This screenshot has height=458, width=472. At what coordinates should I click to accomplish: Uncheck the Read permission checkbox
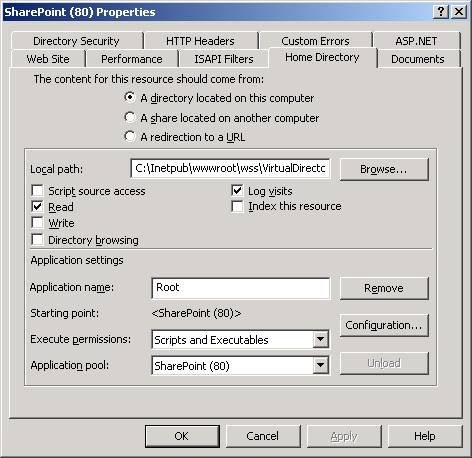pyautogui.click(x=37, y=207)
